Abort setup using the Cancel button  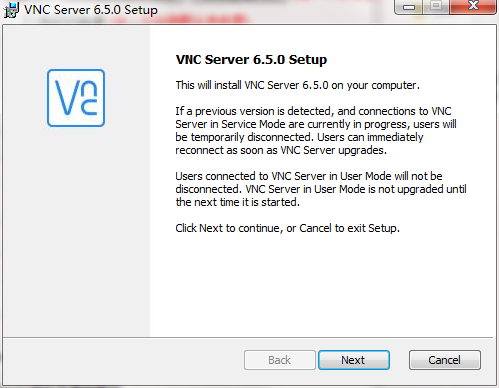click(x=445, y=360)
